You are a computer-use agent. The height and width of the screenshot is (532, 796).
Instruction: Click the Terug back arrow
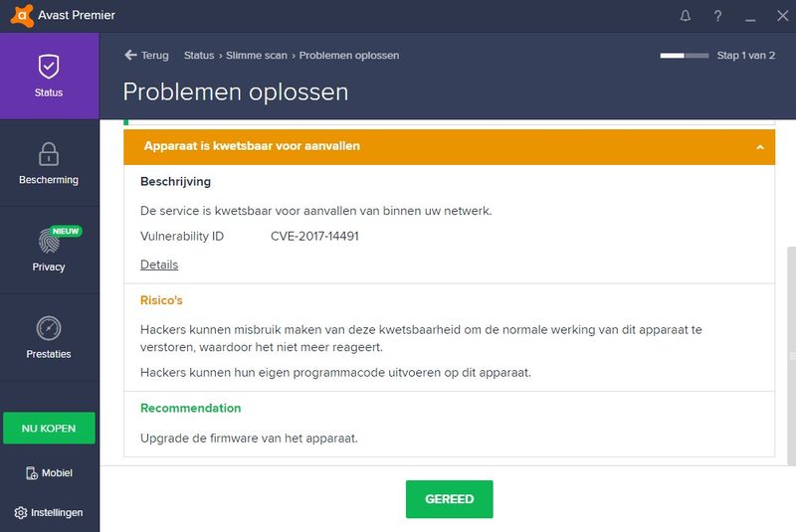coord(130,56)
